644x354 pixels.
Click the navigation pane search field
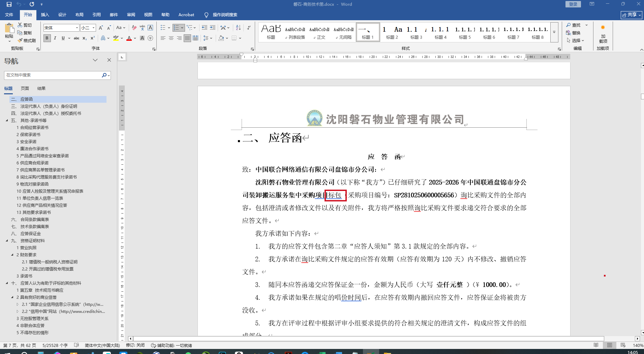point(53,75)
